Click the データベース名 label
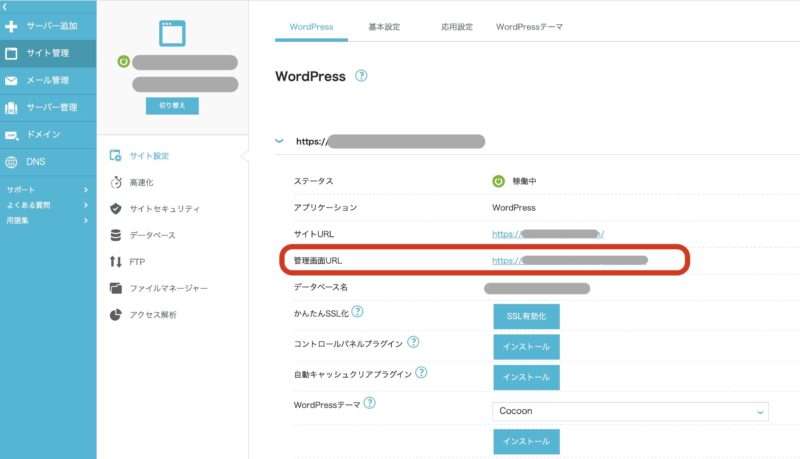The image size is (800, 459). pos(320,287)
